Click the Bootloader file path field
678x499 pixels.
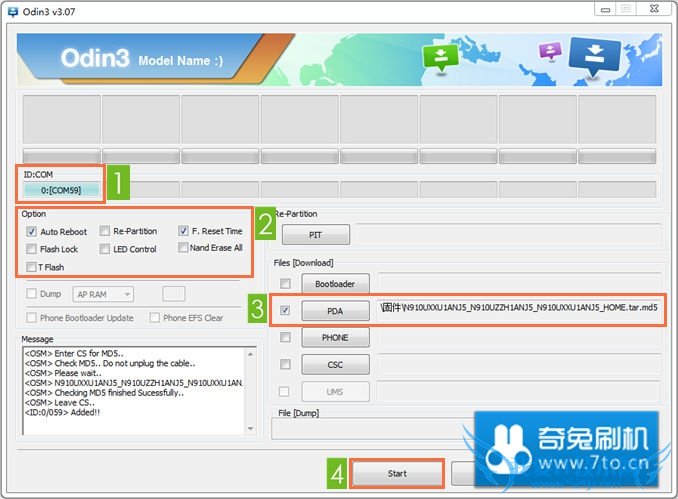519,283
